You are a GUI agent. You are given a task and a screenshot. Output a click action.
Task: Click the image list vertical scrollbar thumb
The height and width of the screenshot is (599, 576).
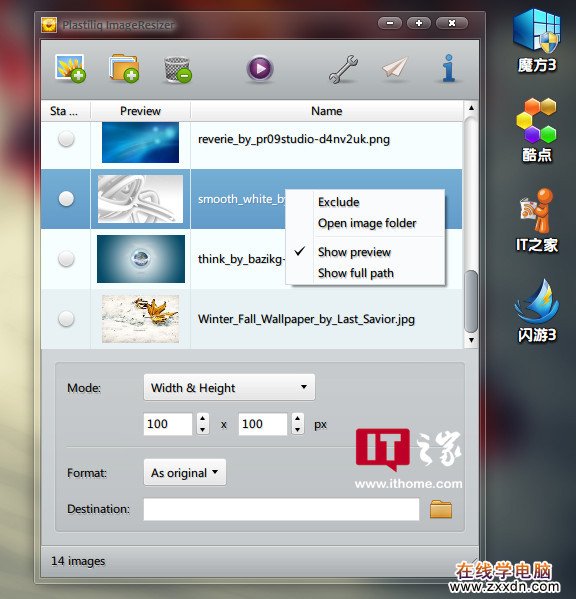(x=471, y=301)
